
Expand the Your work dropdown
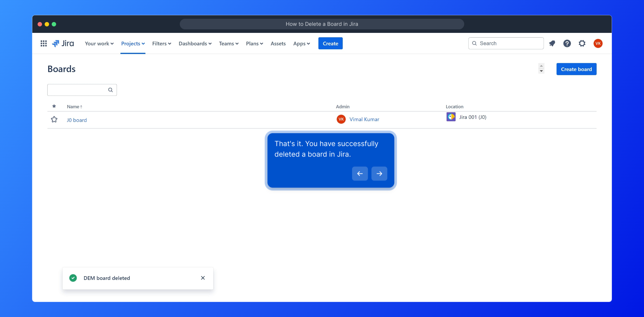coord(99,43)
